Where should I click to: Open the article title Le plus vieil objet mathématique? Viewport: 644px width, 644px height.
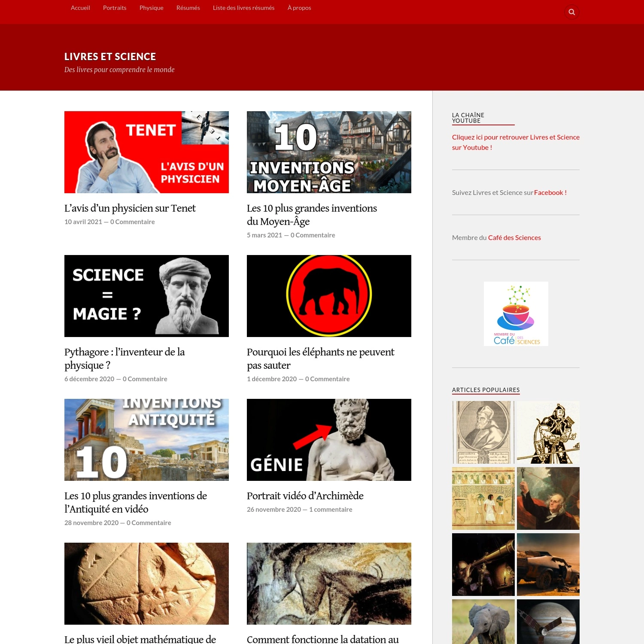[x=140, y=639]
